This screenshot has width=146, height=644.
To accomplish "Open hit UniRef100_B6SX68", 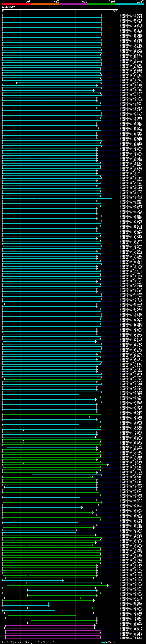I will click(x=131, y=20).
